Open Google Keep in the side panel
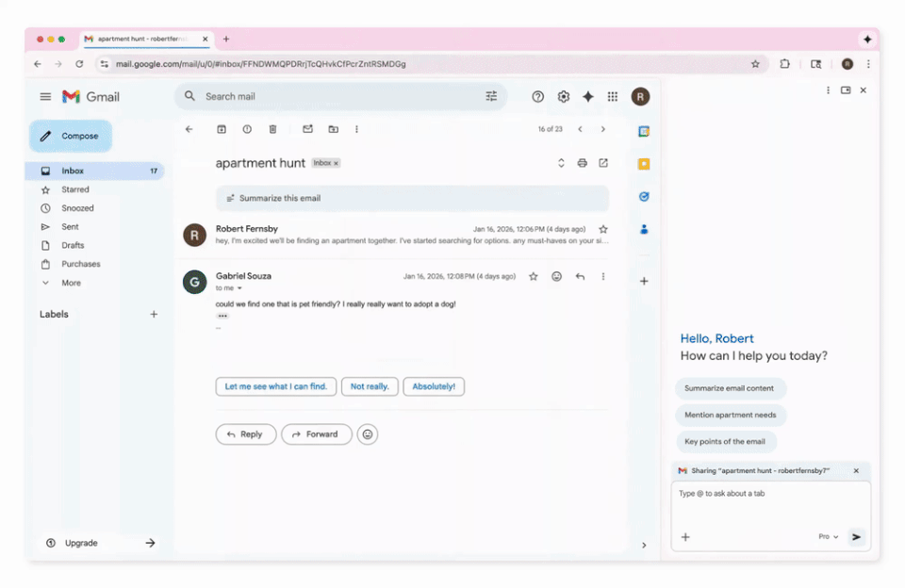Viewport: 905px width, 588px height. (x=643, y=163)
